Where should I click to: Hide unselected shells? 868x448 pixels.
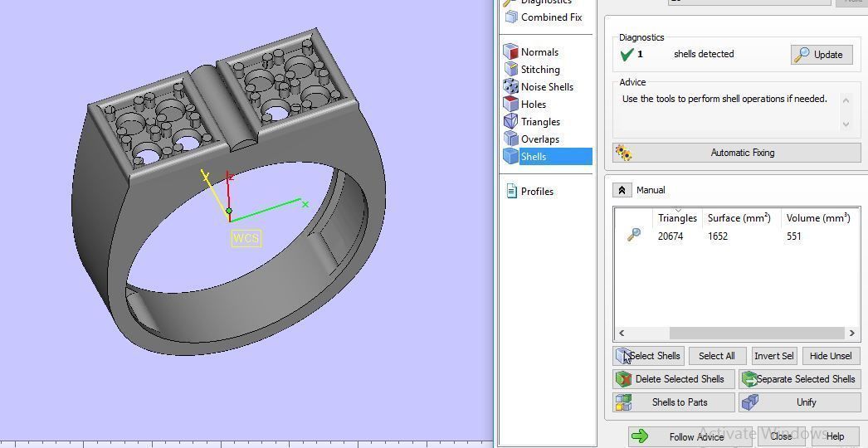tap(831, 356)
